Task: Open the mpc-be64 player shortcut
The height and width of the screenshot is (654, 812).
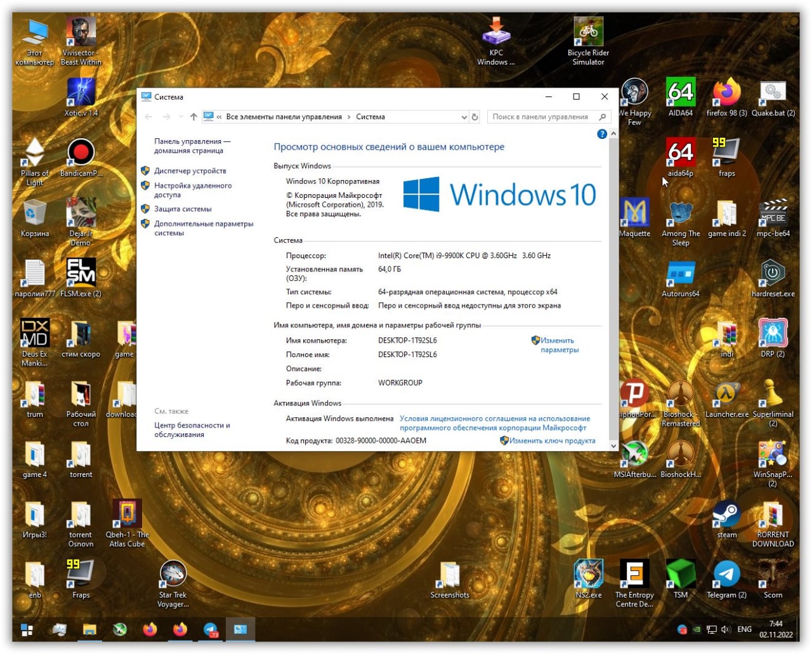Action: (x=773, y=218)
